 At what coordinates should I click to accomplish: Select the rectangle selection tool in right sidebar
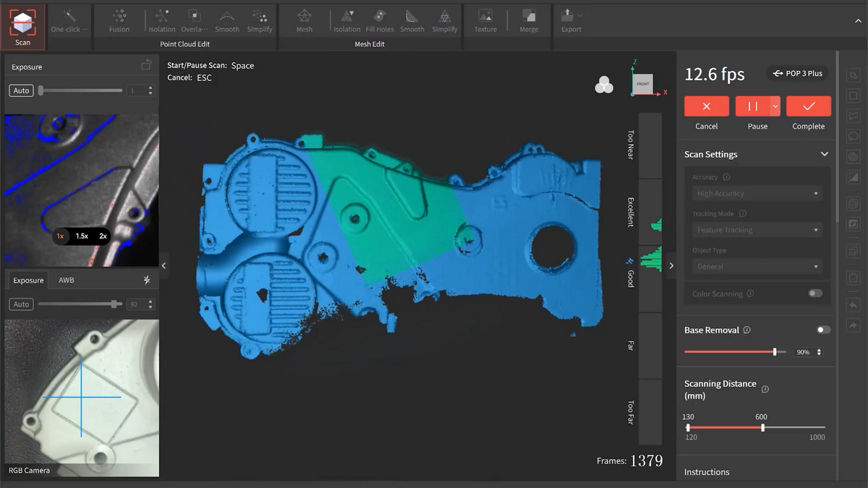pyautogui.click(x=854, y=96)
